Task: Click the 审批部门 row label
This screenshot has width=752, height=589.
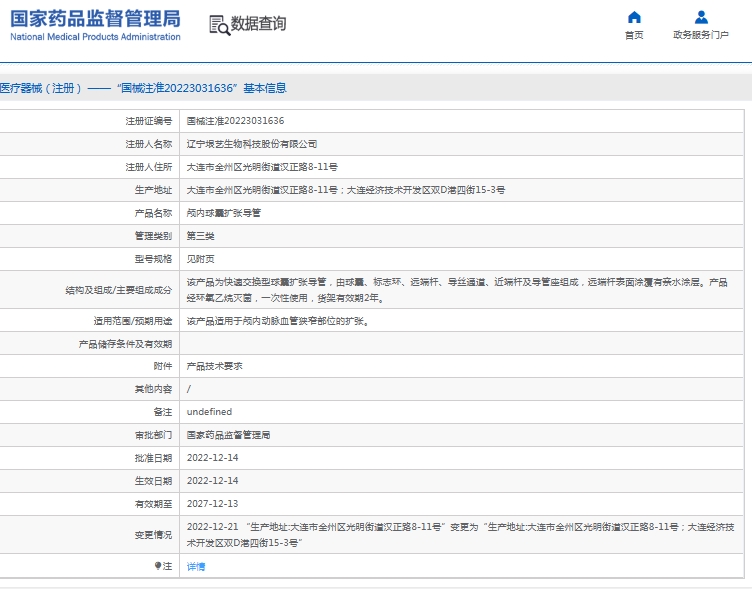Action: click(x=153, y=435)
